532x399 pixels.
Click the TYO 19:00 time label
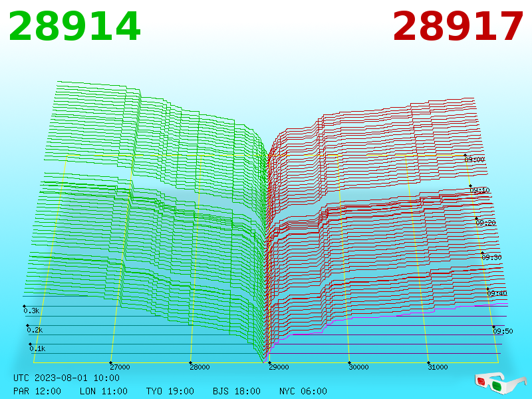170,391
